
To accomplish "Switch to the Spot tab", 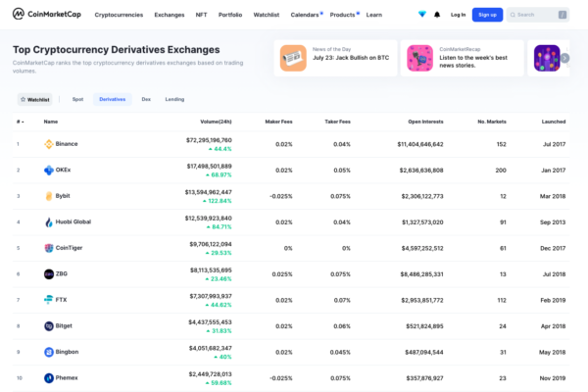I will click(77, 99).
